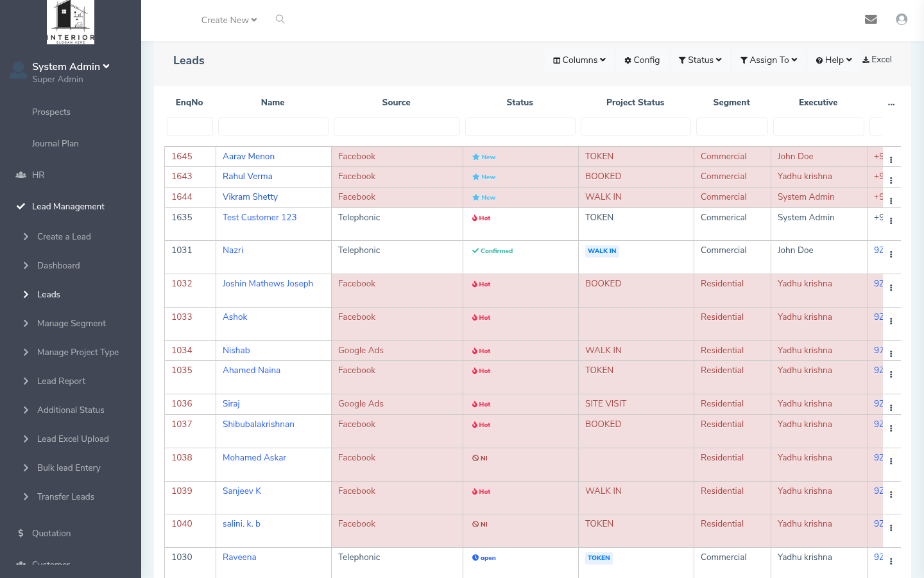Open row actions for Test Customer 123
The height and width of the screenshot is (578, 924).
tap(891, 221)
